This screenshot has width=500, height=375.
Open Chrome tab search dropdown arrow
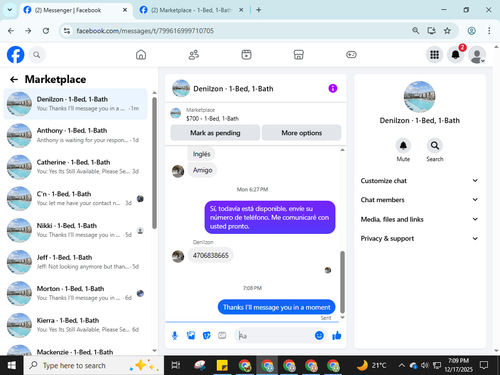click(x=10, y=10)
